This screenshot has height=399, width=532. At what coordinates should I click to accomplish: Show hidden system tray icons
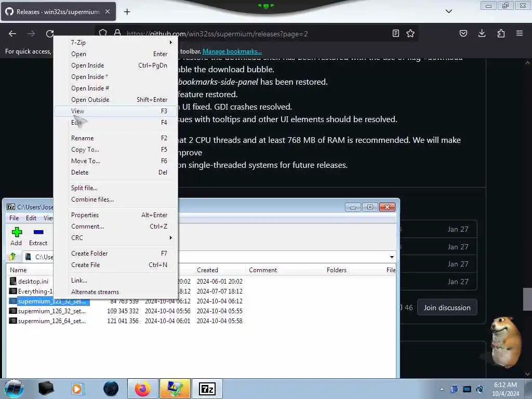click(442, 389)
